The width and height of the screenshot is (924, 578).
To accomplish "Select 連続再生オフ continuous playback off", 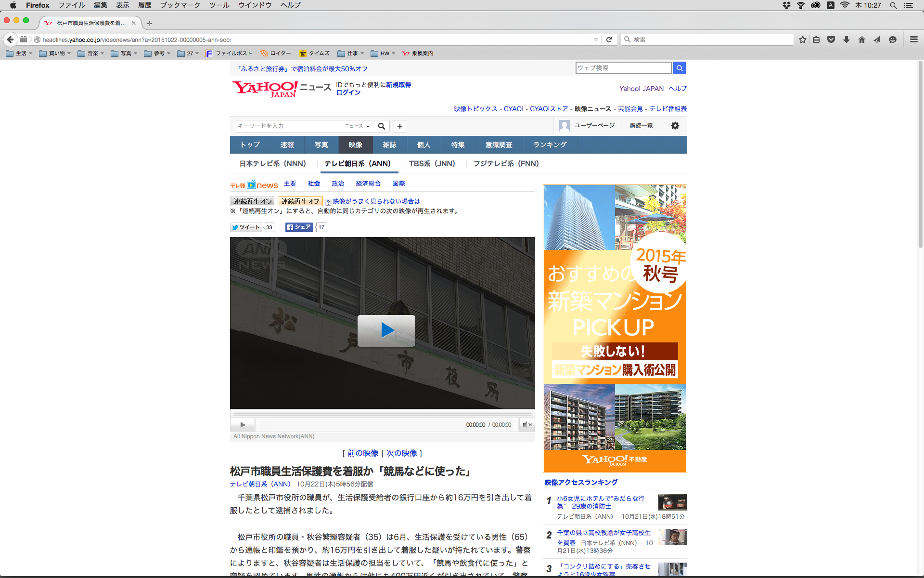I will coord(300,201).
